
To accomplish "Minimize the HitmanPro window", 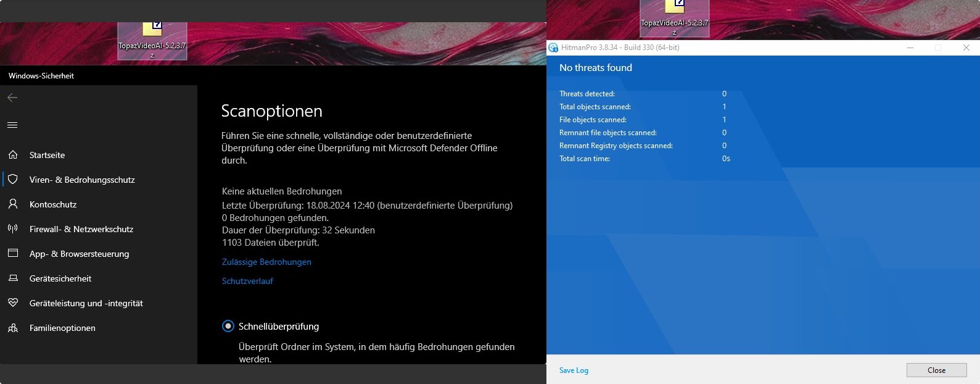I will tap(910, 48).
